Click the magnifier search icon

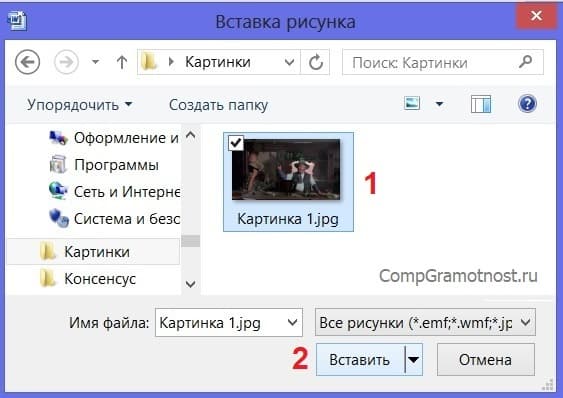tap(526, 62)
